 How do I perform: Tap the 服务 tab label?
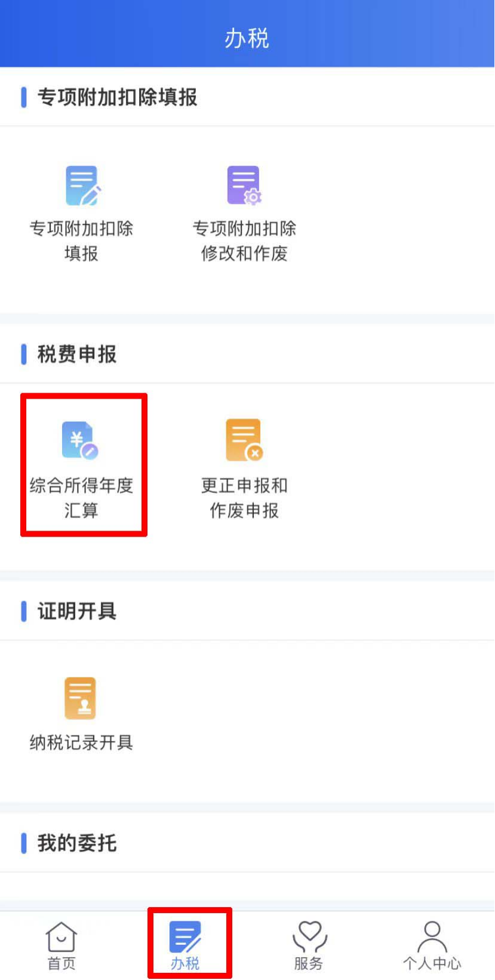[x=309, y=963]
